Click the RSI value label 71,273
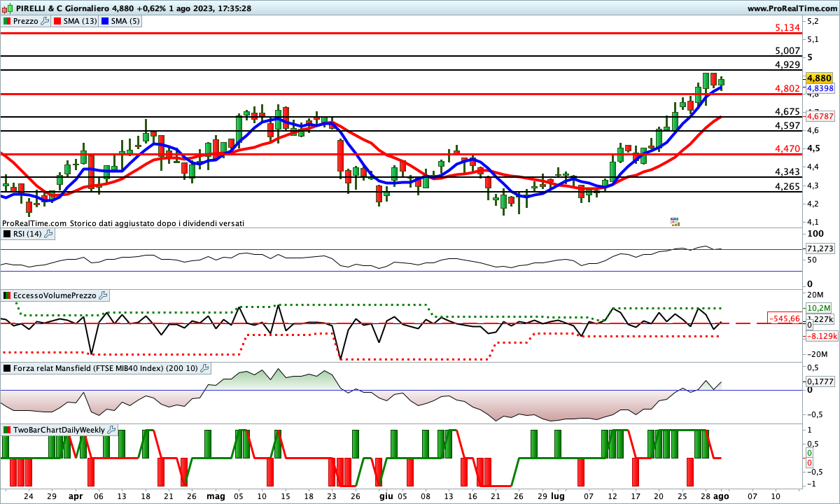This screenshot has height=504, width=840. click(x=820, y=248)
